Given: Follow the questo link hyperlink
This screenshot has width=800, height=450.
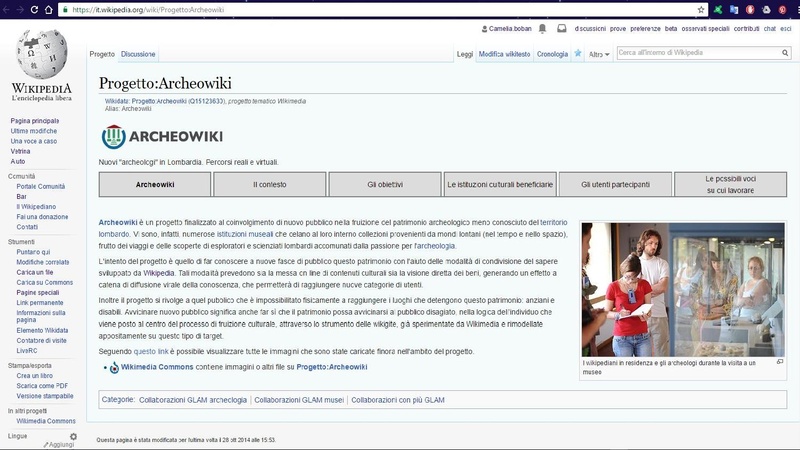Looking at the screenshot, I should (x=151, y=352).
